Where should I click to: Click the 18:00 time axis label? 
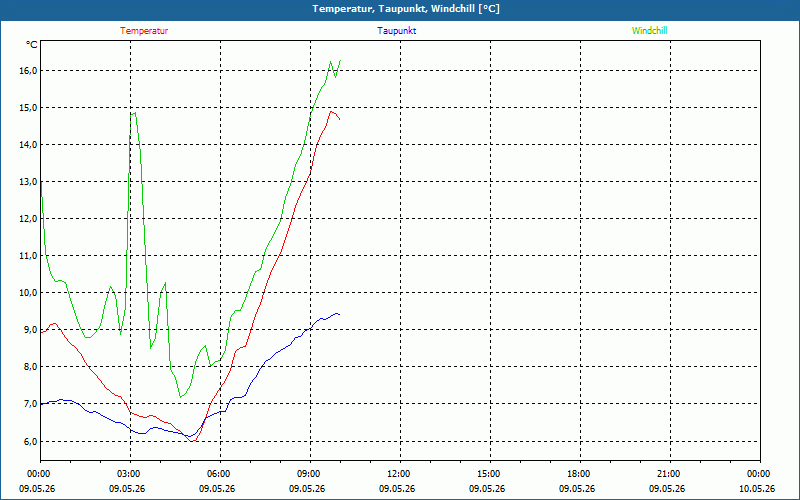pyautogui.click(x=580, y=474)
